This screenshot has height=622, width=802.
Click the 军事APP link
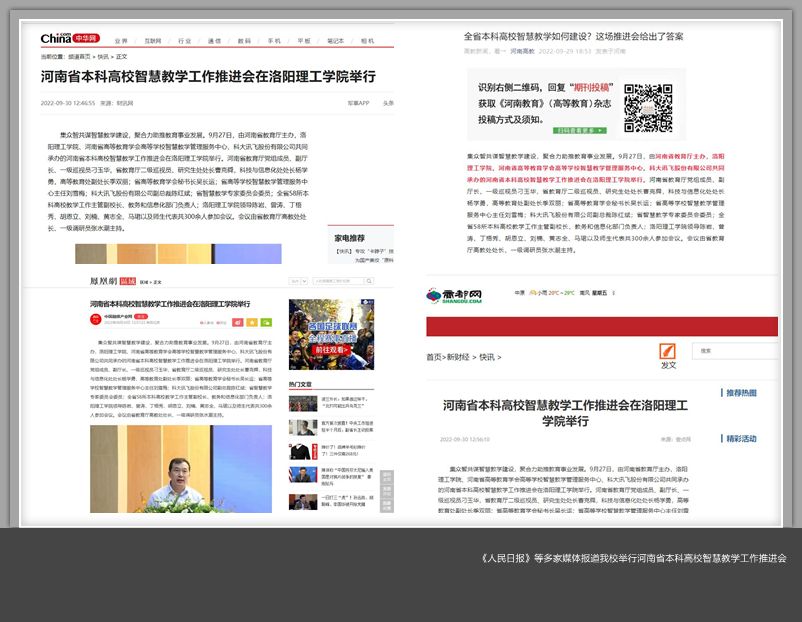click(358, 102)
